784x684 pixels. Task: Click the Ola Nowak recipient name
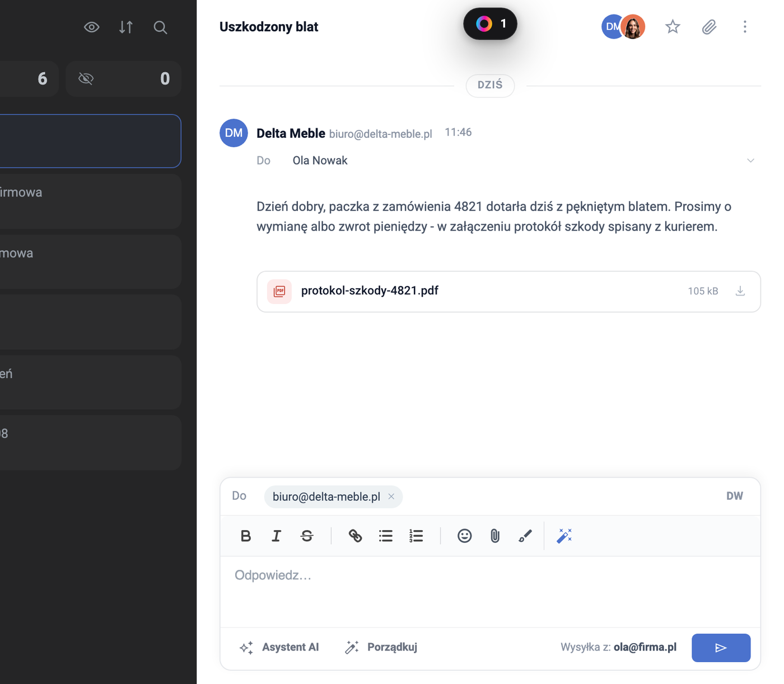(320, 161)
